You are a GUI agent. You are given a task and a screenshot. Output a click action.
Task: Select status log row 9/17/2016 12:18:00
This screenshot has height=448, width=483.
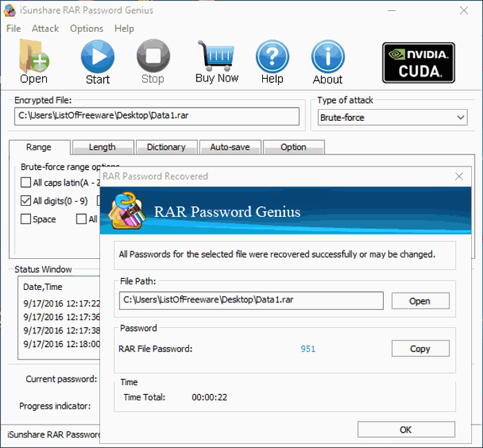61,344
